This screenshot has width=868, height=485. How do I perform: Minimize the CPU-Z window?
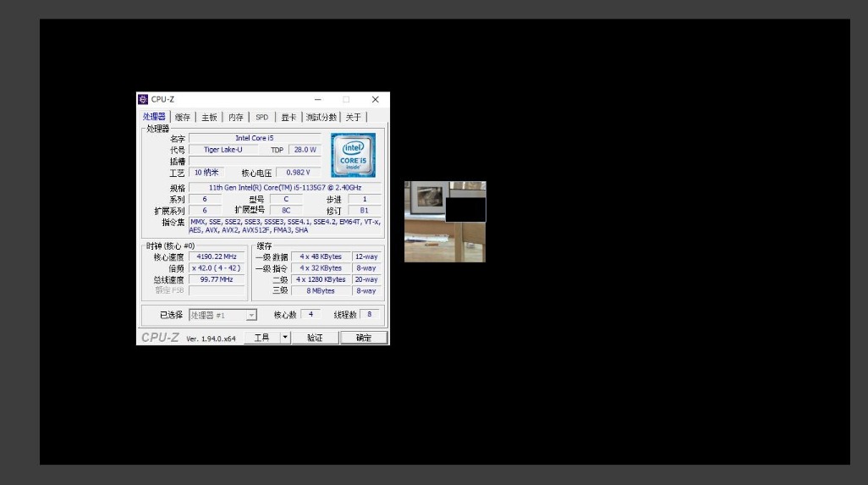tap(317, 100)
